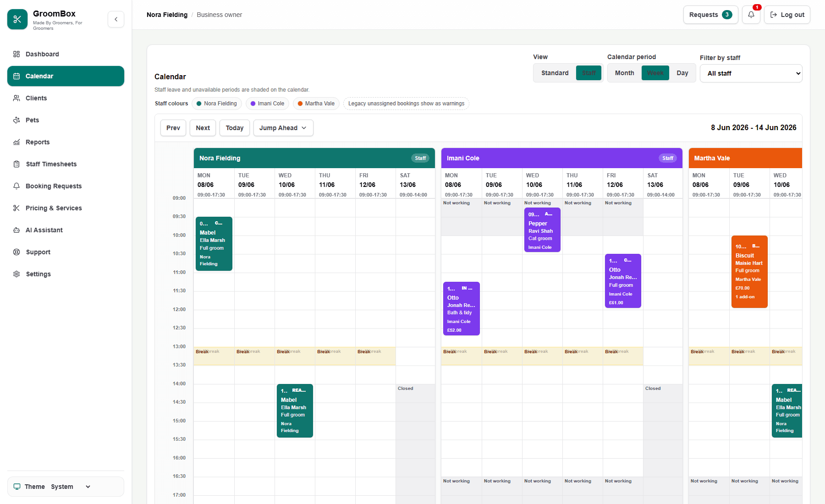Click the Dashboard grid icon

(16, 54)
